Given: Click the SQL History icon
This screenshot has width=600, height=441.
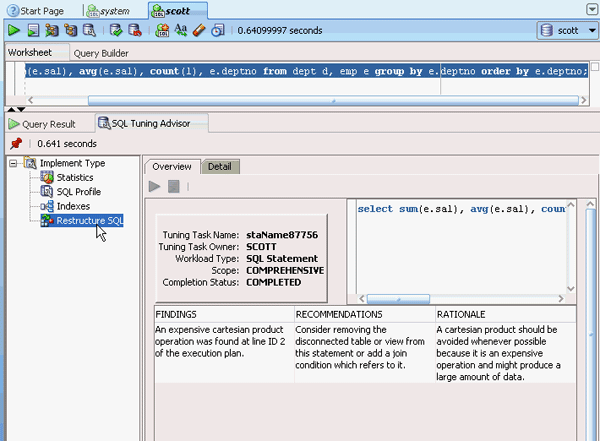Looking at the screenshot, I should point(218,31).
